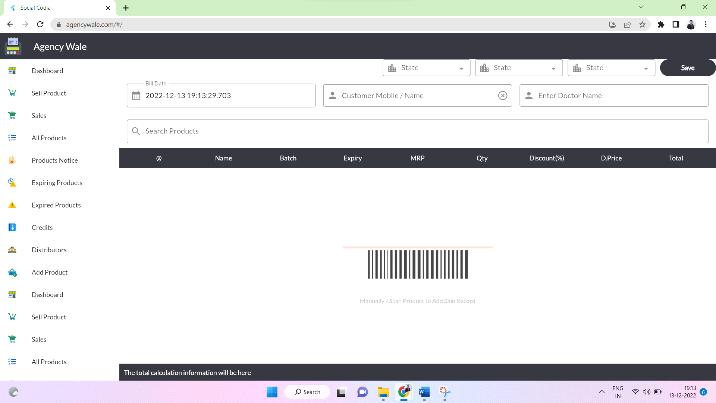Click the Distributors sidebar icon
The height and width of the screenshot is (403, 716).
[x=12, y=250]
